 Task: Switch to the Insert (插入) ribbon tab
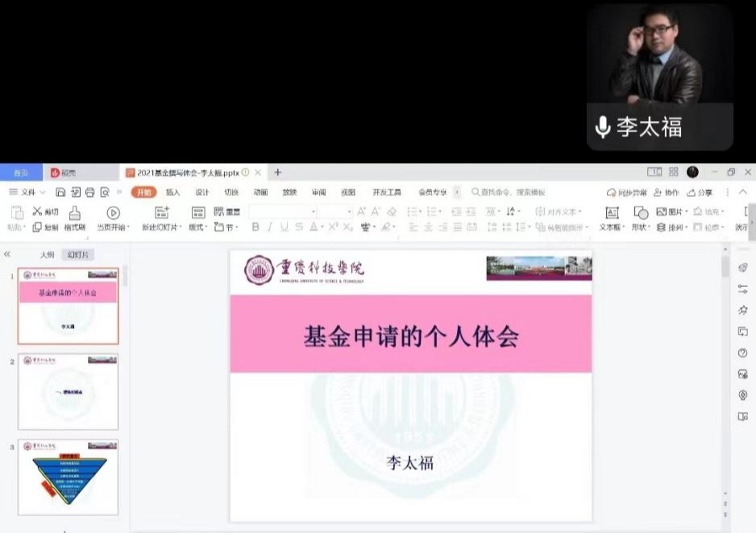(x=172, y=193)
